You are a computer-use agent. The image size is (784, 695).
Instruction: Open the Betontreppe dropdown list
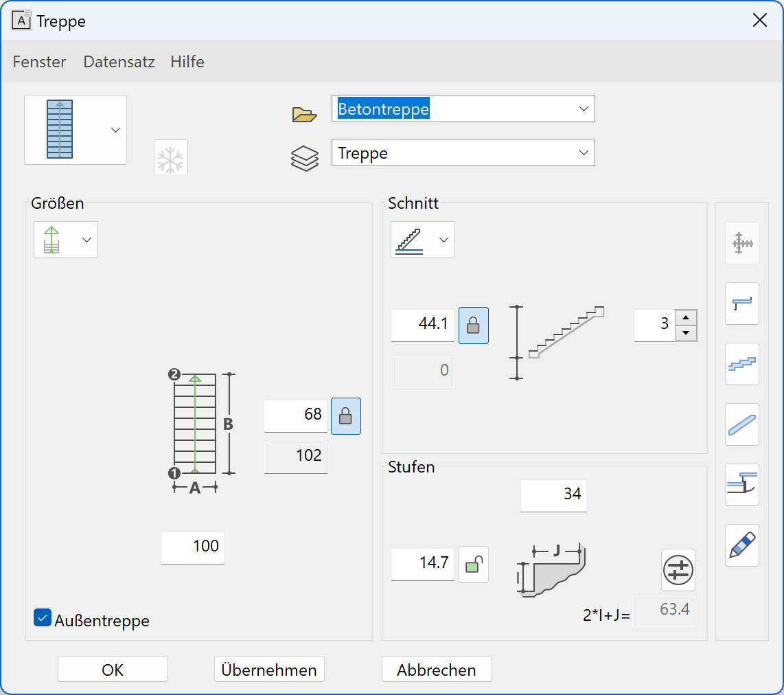coord(583,109)
